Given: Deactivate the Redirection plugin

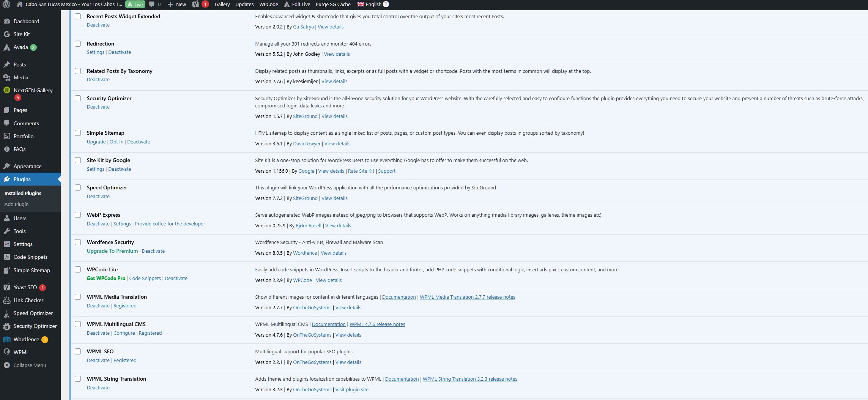Looking at the screenshot, I should [120, 52].
